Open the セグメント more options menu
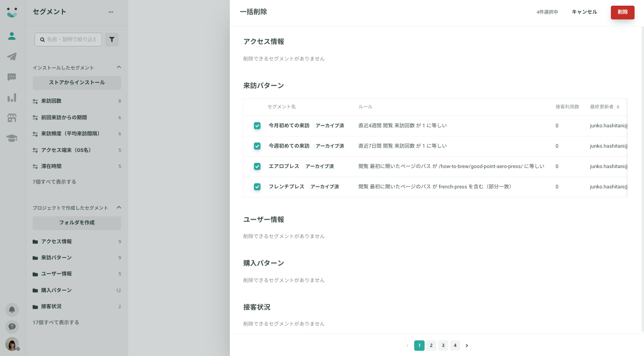Viewport: 644px width, 356px height. 111,12
